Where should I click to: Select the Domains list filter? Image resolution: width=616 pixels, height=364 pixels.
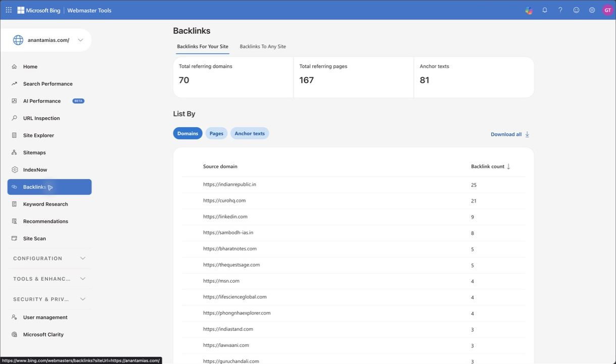coord(187,133)
